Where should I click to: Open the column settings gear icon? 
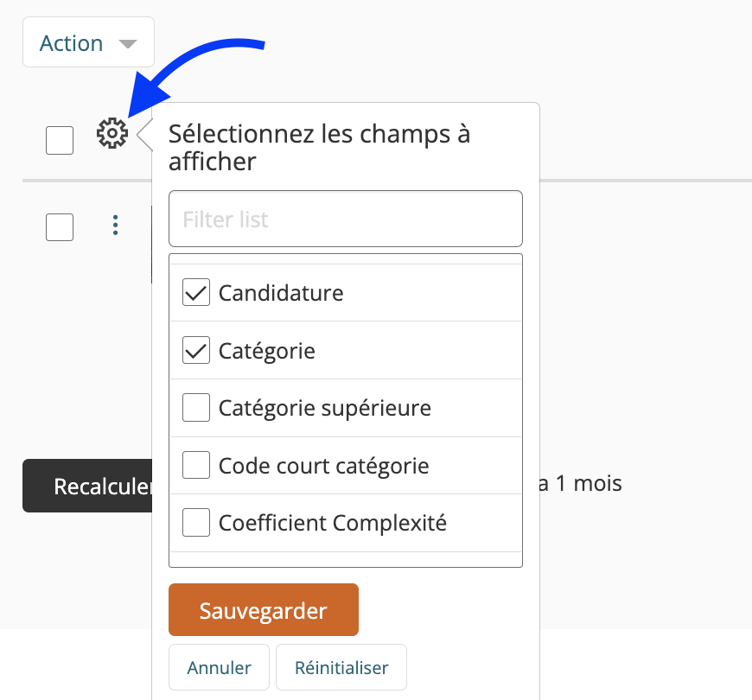(x=112, y=133)
